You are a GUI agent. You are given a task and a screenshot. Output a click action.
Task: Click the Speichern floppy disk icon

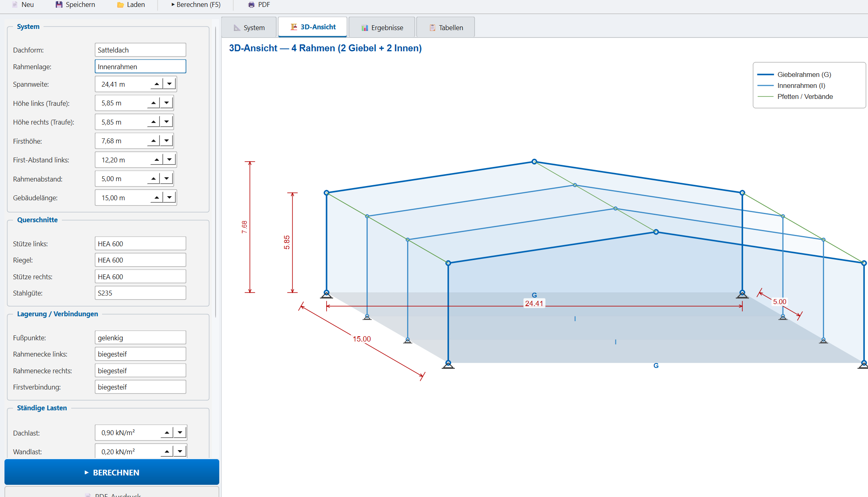59,5
